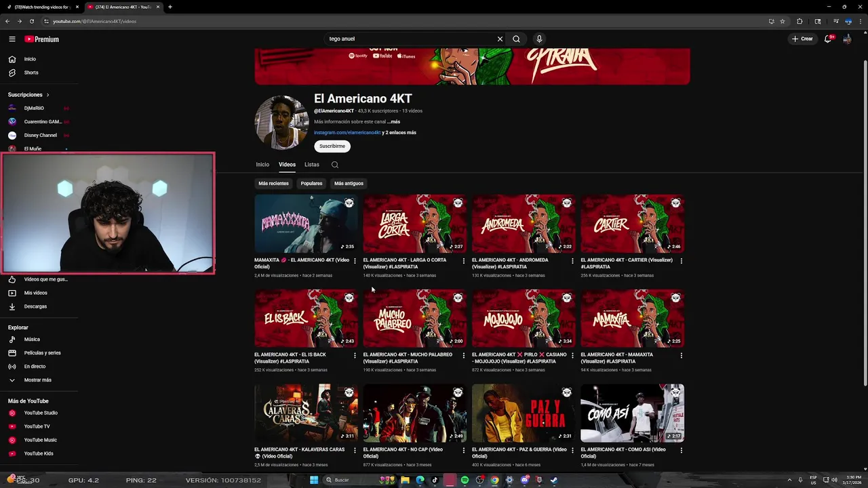Viewport: 868px width, 488px height.
Task: Open File Explorer from the taskbar
Action: coord(405,480)
